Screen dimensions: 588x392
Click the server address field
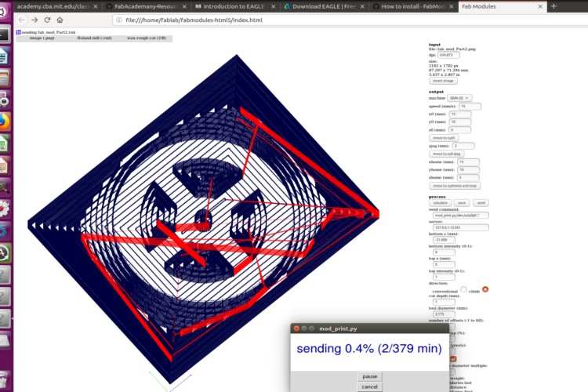click(460, 227)
